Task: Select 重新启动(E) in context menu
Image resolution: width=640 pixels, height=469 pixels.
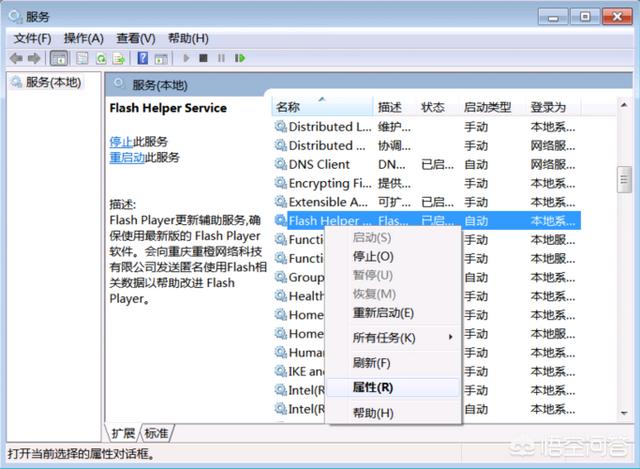Action: tap(383, 312)
